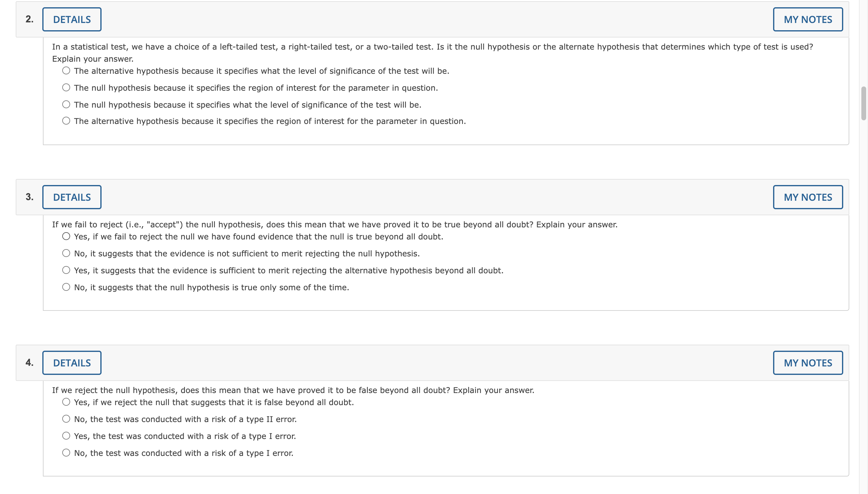Open MY NOTES for question 2
The width and height of the screenshot is (868, 494).
[808, 19]
